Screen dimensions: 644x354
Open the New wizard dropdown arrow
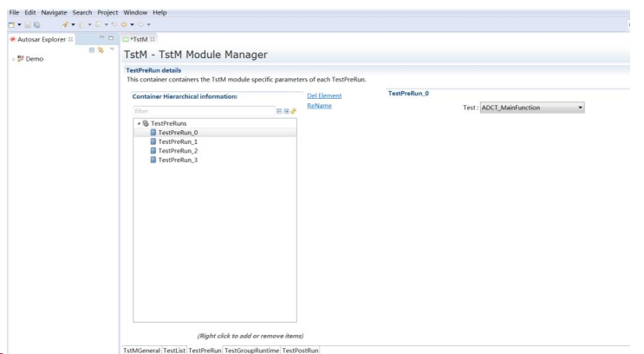(x=19, y=24)
